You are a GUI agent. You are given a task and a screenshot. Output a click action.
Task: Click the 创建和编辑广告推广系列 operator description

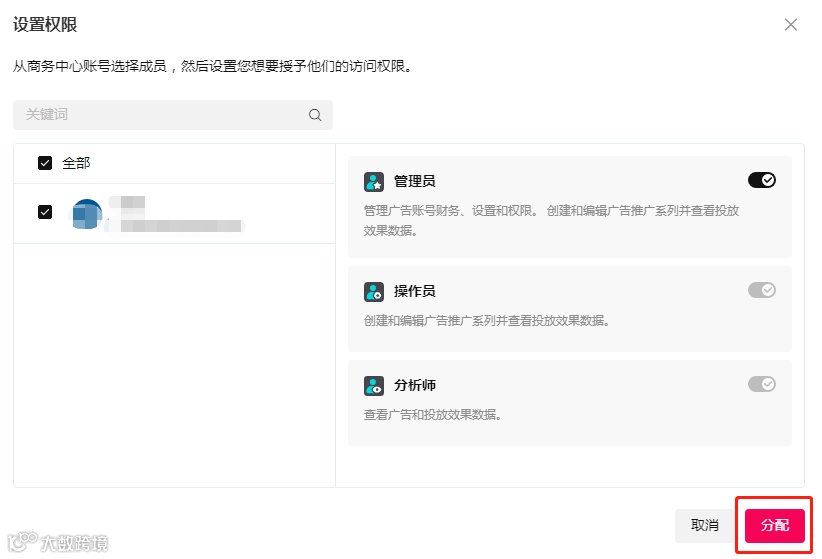[x=486, y=320]
